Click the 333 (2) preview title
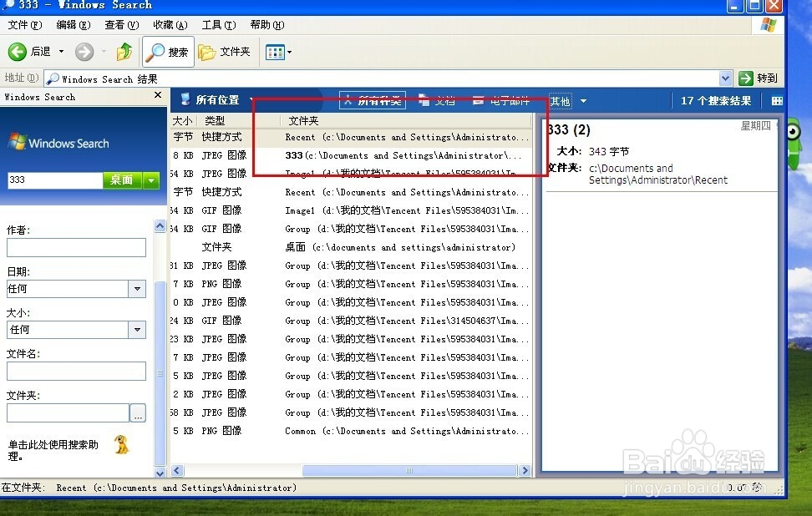This screenshot has height=516, width=812. pos(569,129)
